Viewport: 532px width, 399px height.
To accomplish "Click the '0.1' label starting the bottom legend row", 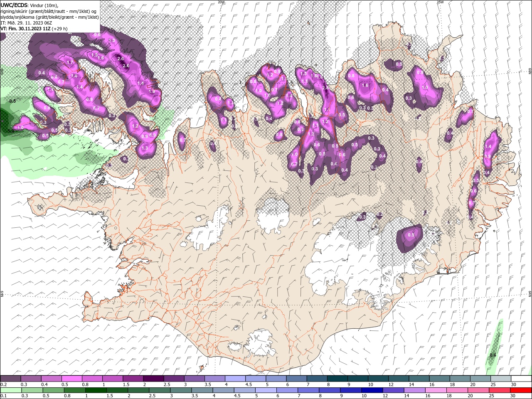I will (4, 396).
